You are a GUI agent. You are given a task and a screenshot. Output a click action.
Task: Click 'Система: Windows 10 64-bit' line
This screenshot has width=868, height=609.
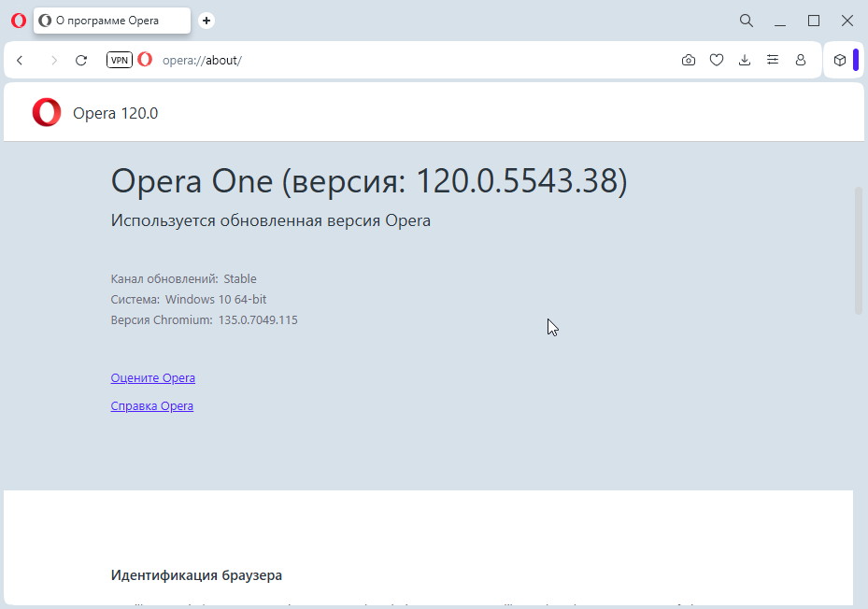point(188,300)
